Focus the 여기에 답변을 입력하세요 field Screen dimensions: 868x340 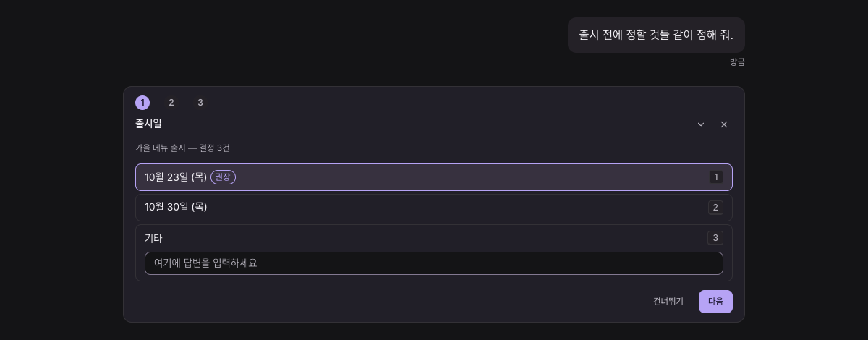pyautogui.click(x=434, y=263)
